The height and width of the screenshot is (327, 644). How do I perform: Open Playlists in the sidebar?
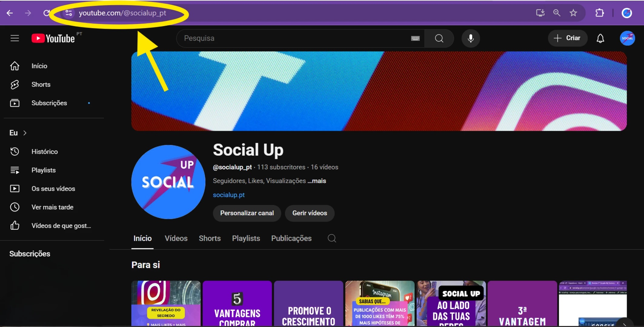pyautogui.click(x=53, y=170)
